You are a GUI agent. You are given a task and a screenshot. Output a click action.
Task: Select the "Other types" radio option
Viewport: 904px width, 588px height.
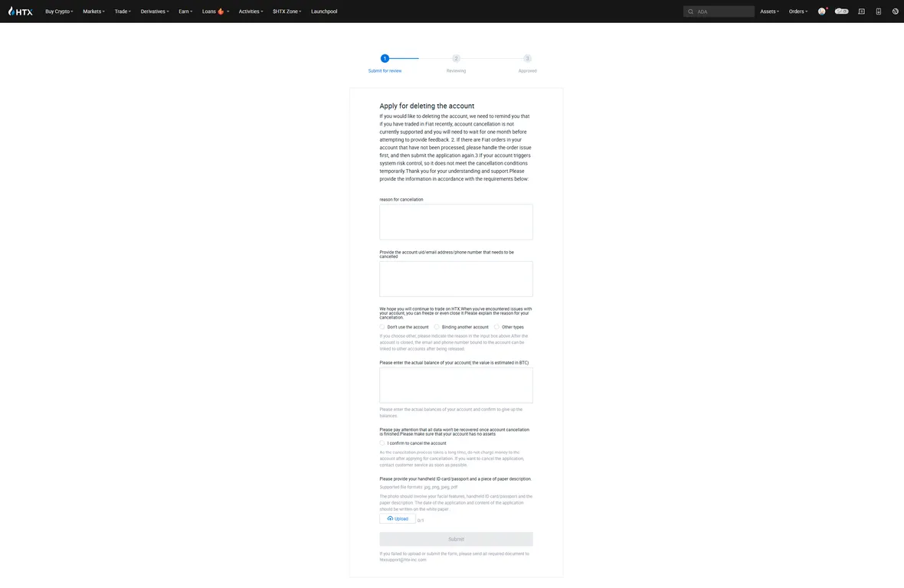tap(496, 326)
